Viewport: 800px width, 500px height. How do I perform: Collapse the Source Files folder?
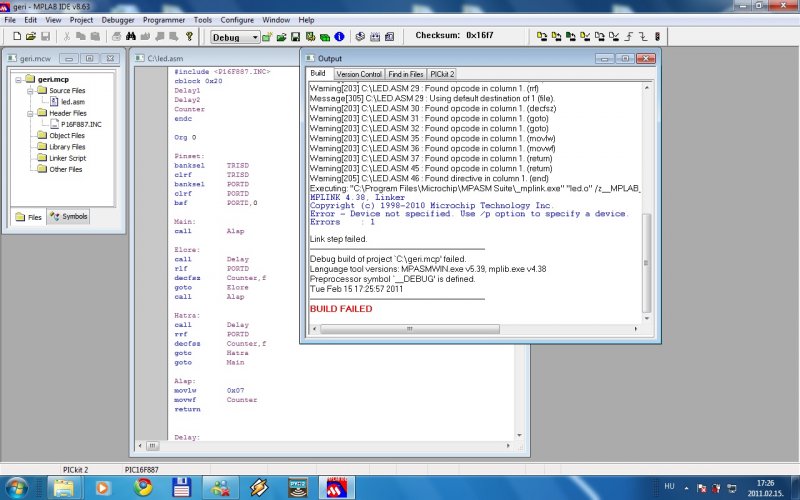[x=30, y=91]
